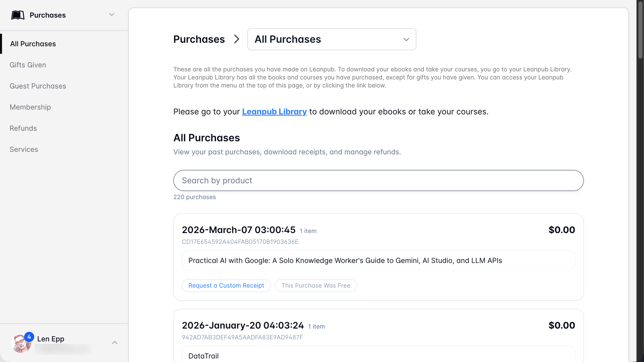This screenshot has width=644, height=362.
Task: Follow the Leanpub Library link
Action: coord(274,112)
